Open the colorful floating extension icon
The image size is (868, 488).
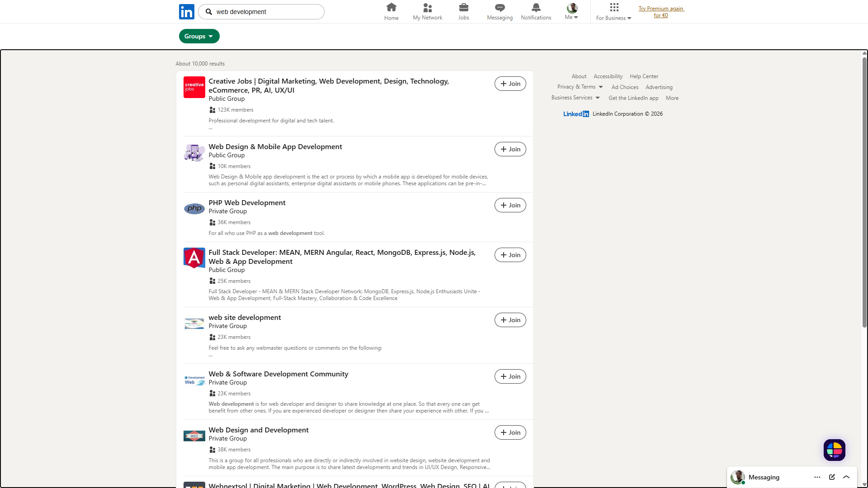tap(835, 450)
